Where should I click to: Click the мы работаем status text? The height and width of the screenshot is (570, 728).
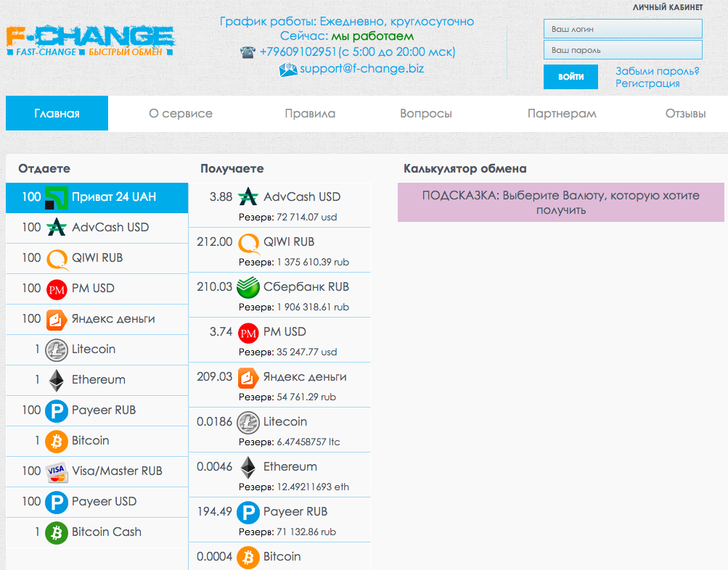click(x=372, y=36)
